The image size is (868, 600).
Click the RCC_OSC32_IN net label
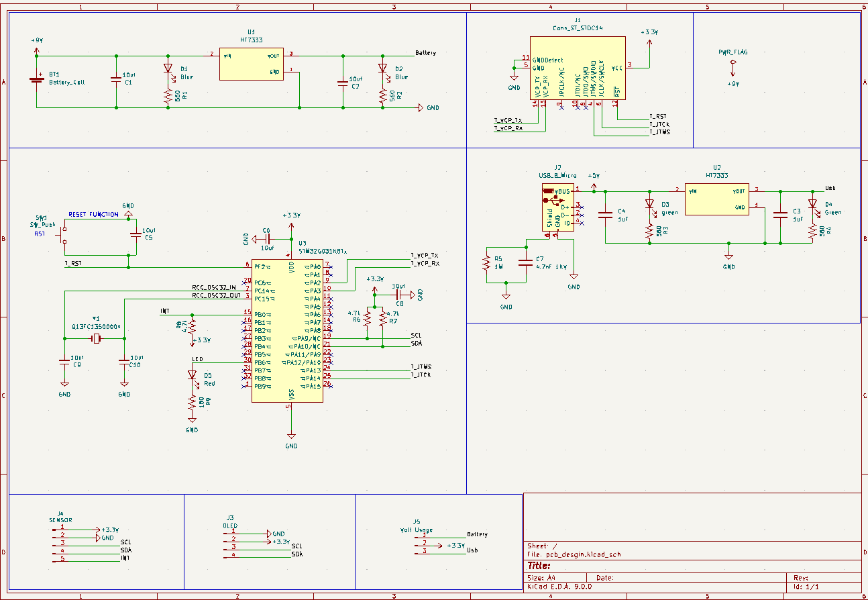click(x=214, y=287)
